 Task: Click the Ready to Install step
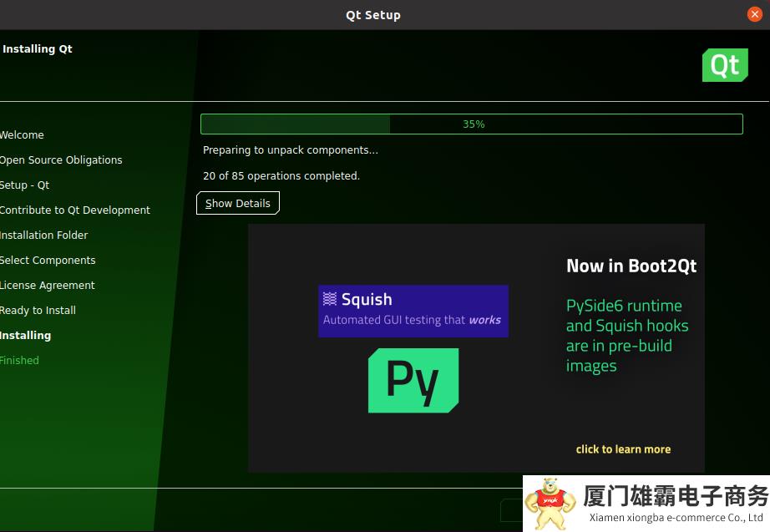click(x=38, y=311)
